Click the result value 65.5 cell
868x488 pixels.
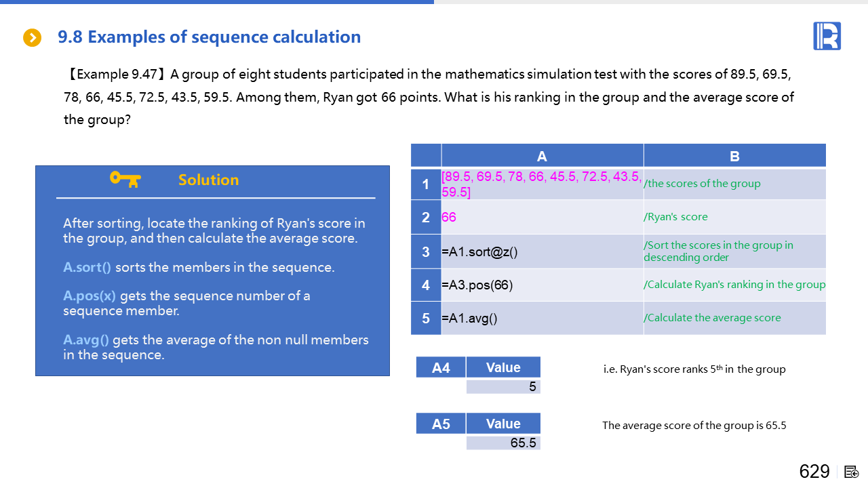503,443
